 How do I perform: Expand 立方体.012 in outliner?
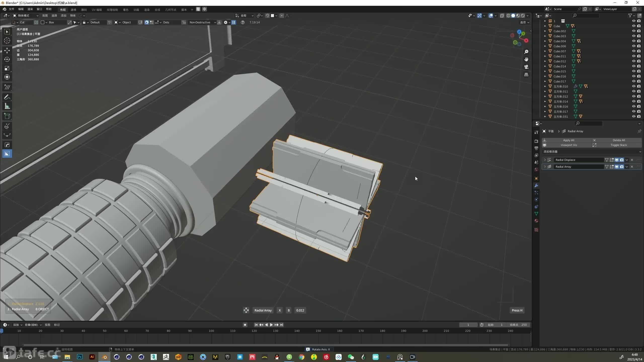(x=545, y=96)
